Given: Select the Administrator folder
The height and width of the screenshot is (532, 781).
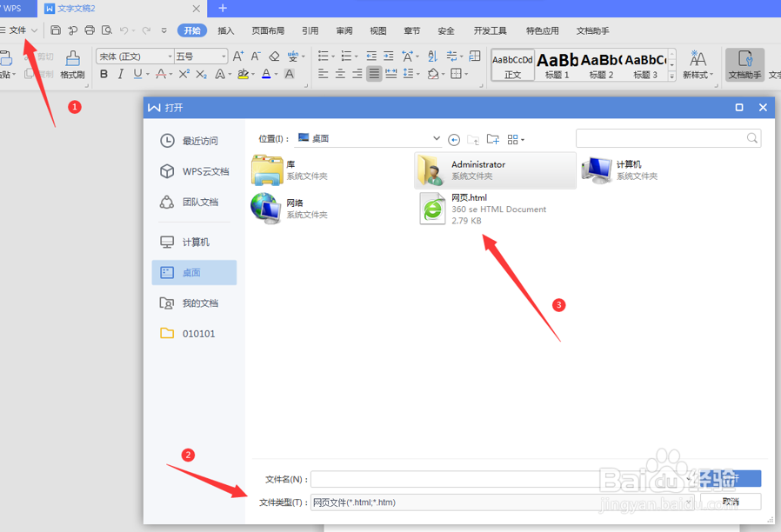Looking at the screenshot, I should coord(495,170).
